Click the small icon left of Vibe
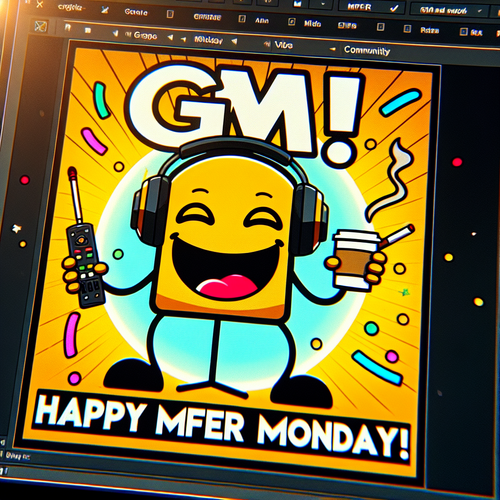The image size is (500, 500). click(267, 44)
